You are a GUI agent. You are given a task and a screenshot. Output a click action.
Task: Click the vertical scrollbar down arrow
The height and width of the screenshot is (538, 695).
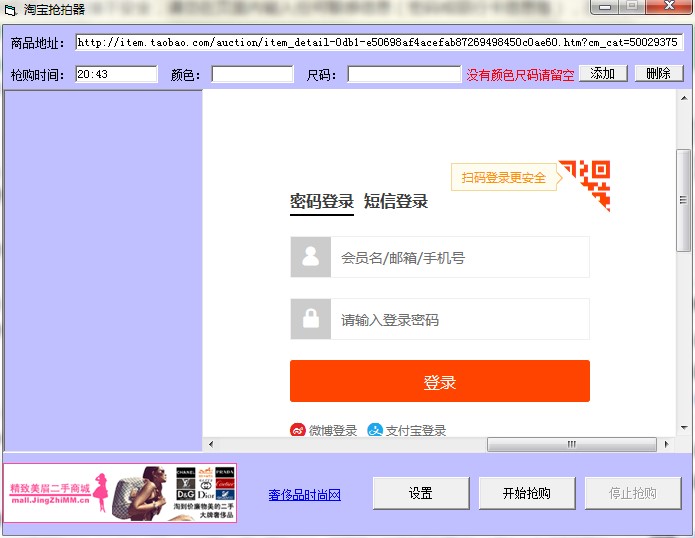[684, 428]
